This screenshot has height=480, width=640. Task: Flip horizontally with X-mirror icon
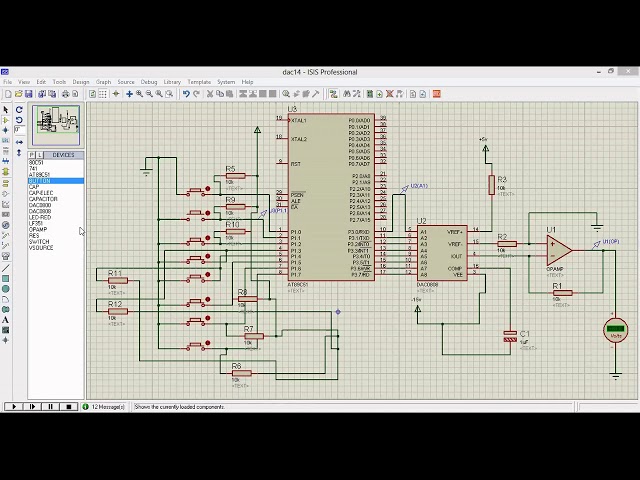tap(19, 142)
